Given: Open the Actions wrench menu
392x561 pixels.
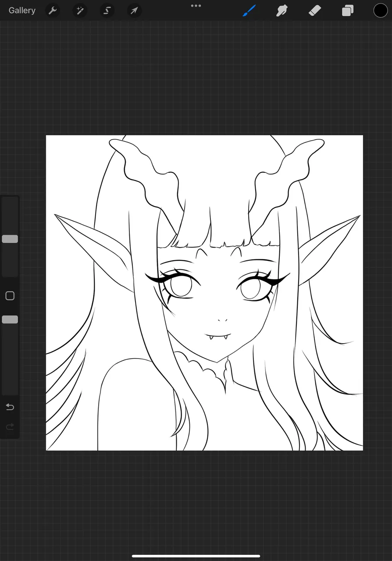Looking at the screenshot, I should coord(53,11).
